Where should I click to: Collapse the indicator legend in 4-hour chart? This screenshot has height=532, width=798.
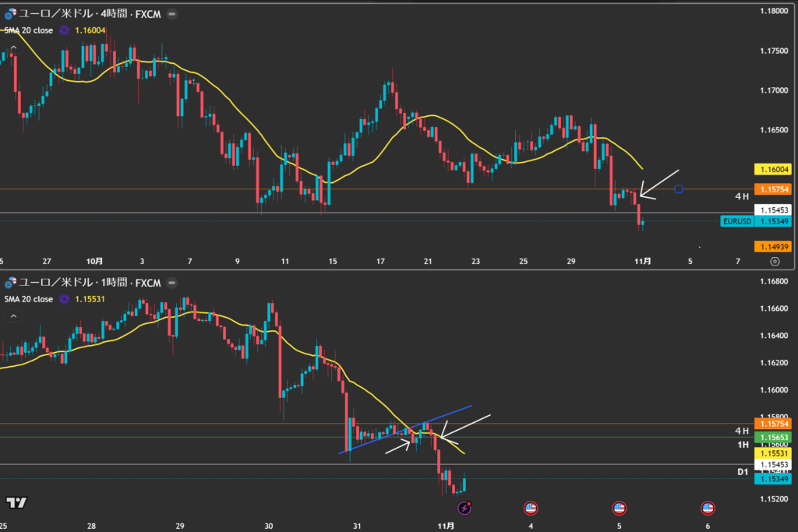pyautogui.click(x=13, y=48)
